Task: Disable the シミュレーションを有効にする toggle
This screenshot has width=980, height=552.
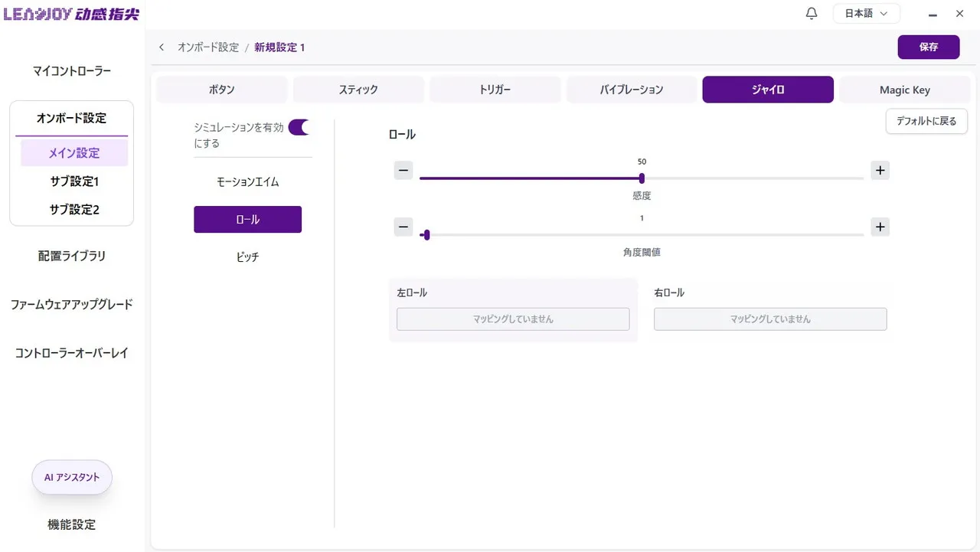Action: click(299, 128)
